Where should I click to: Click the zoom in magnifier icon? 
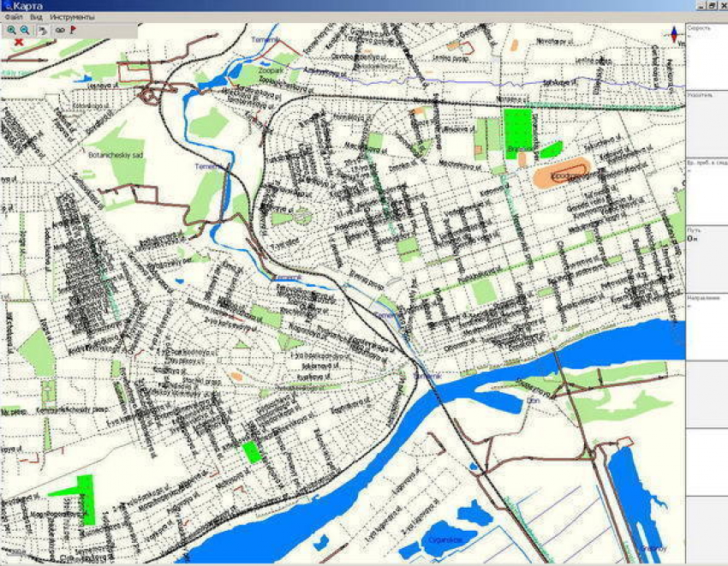click(12, 29)
